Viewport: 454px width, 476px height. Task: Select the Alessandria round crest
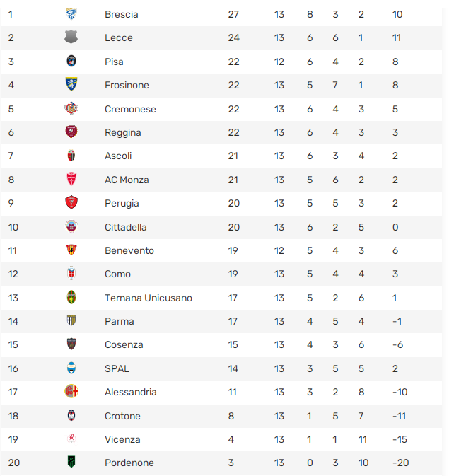pyautogui.click(x=71, y=391)
